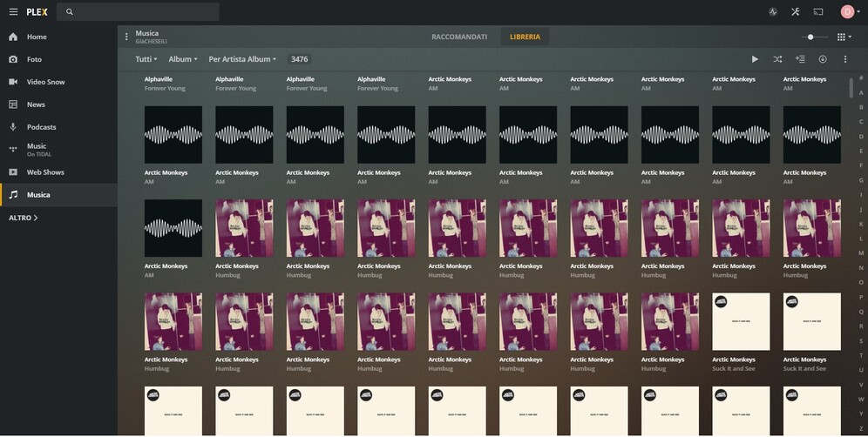Click the Cast to device icon
Screen dimensions: 868x437
coord(818,11)
